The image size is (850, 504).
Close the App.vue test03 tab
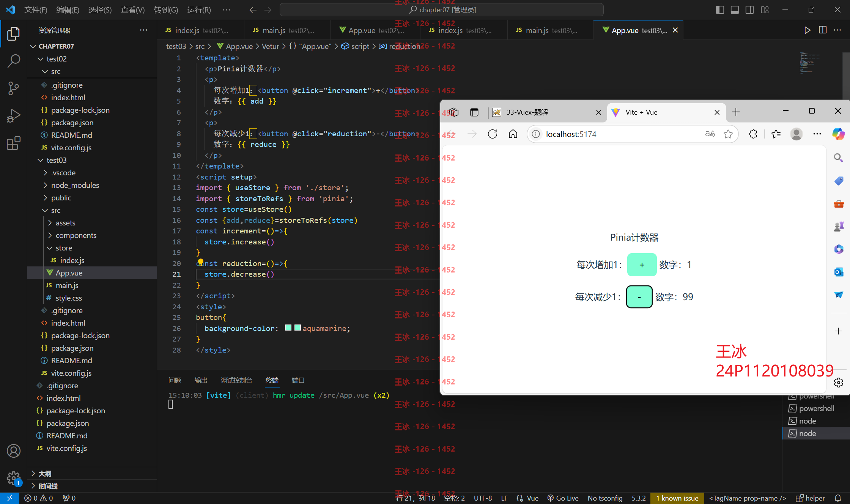pyautogui.click(x=675, y=30)
